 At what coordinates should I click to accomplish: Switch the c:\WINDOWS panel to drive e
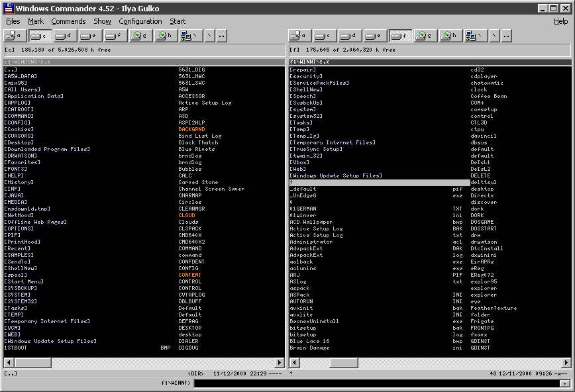[90, 36]
